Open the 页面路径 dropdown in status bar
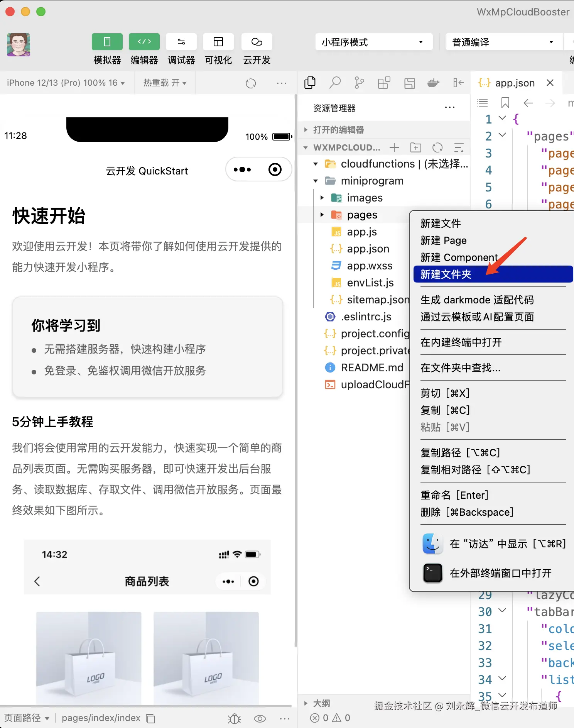The height and width of the screenshot is (728, 574). [27, 718]
